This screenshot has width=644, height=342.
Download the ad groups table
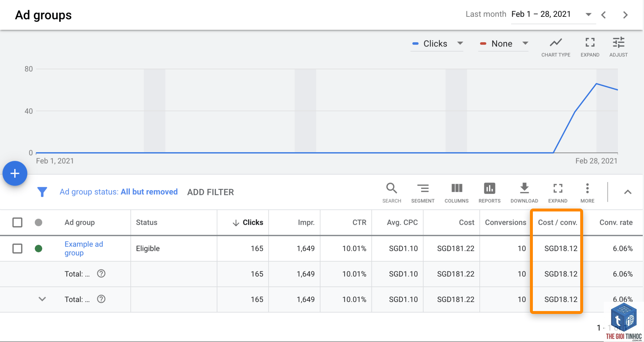tap(524, 192)
